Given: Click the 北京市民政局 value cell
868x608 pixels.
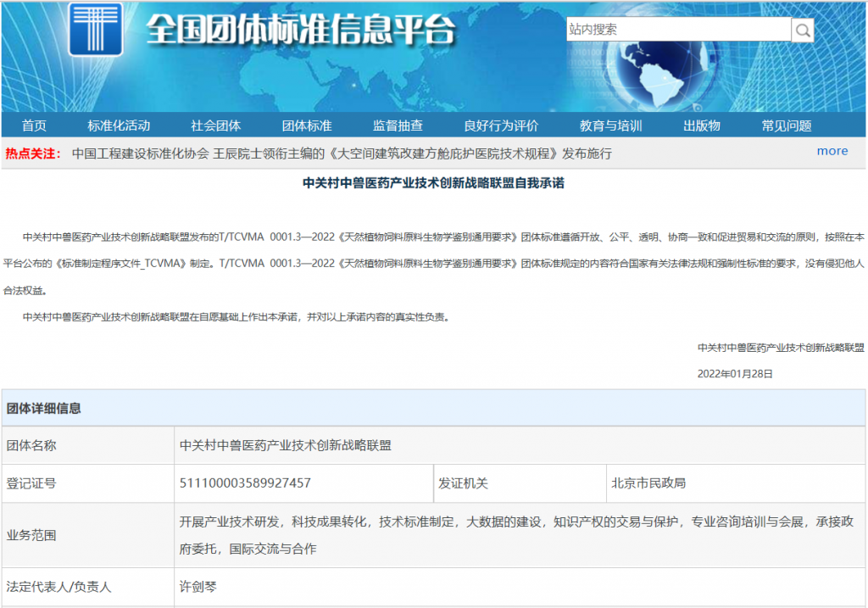Looking at the screenshot, I should click(736, 483).
